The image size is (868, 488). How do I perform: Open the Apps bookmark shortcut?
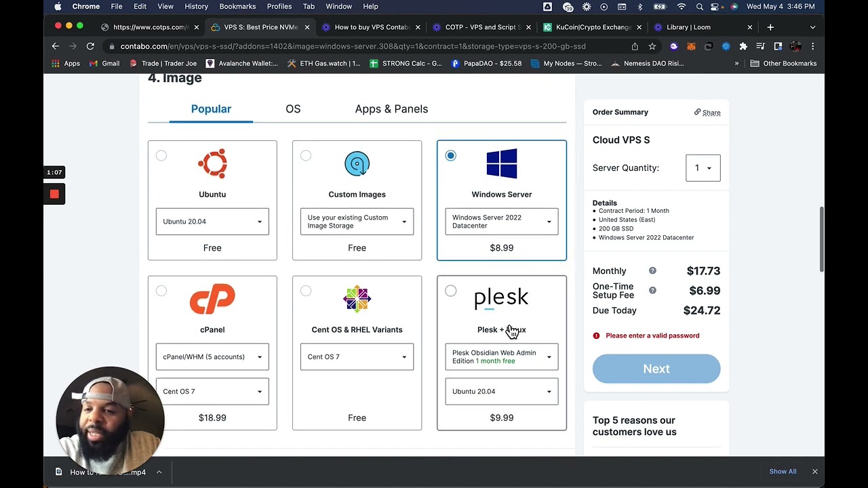click(x=66, y=63)
